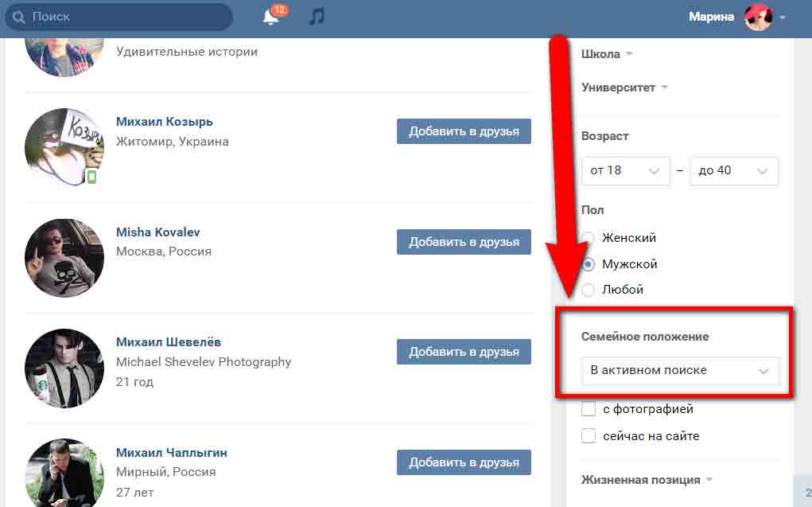
Task: Click the Марина username in header
Action: [711, 17]
